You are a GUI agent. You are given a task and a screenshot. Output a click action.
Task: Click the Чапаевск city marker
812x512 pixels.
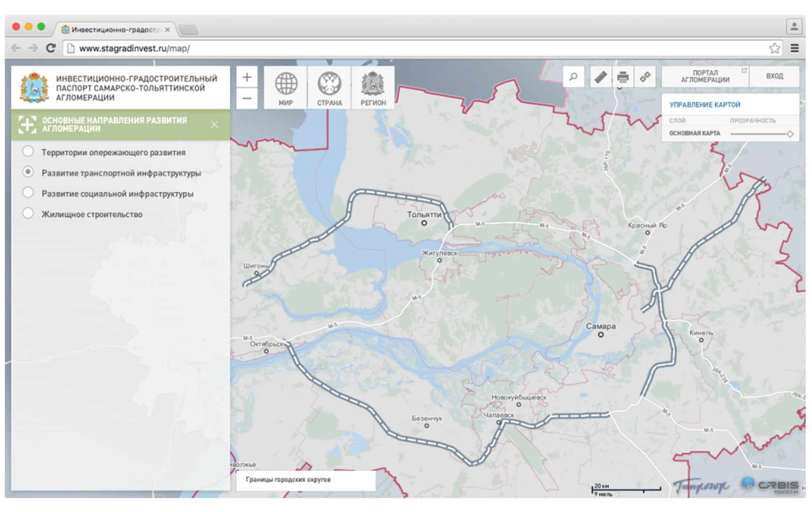click(x=499, y=422)
